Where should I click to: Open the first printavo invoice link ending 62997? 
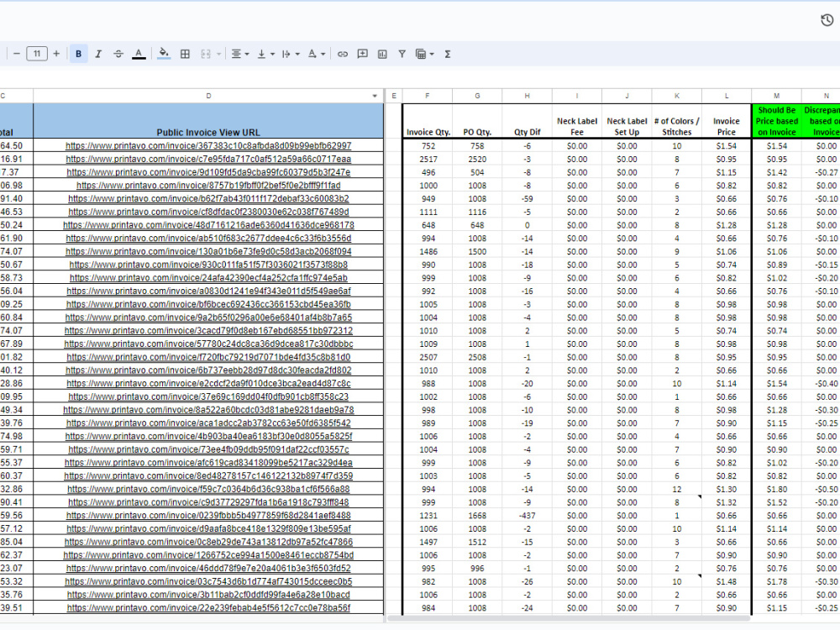[x=208, y=145]
